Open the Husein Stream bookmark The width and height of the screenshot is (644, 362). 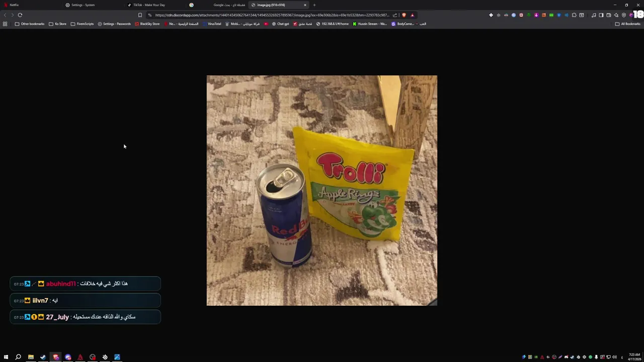click(370, 24)
